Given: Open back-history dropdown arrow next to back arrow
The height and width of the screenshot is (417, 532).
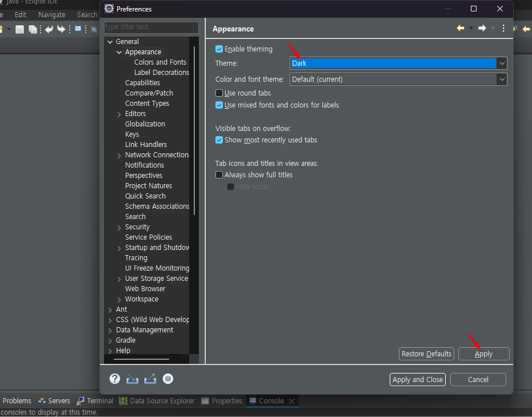Looking at the screenshot, I should pyautogui.click(x=471, y=28).
